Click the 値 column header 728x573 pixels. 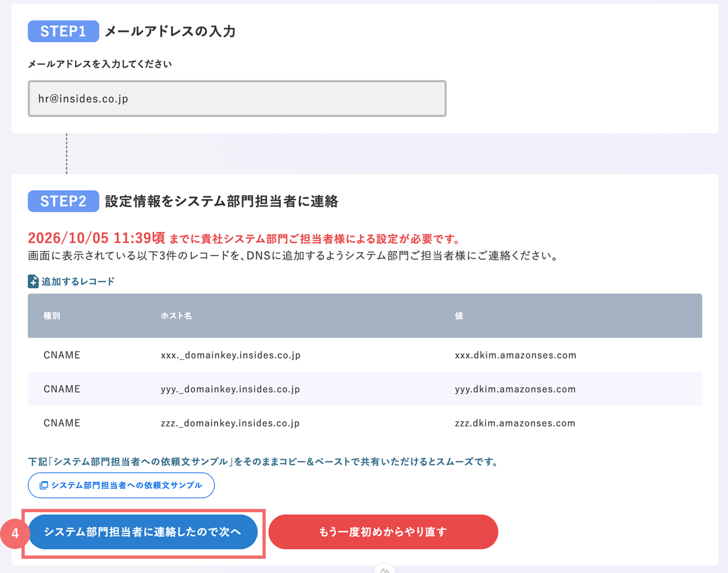point(459,316)
